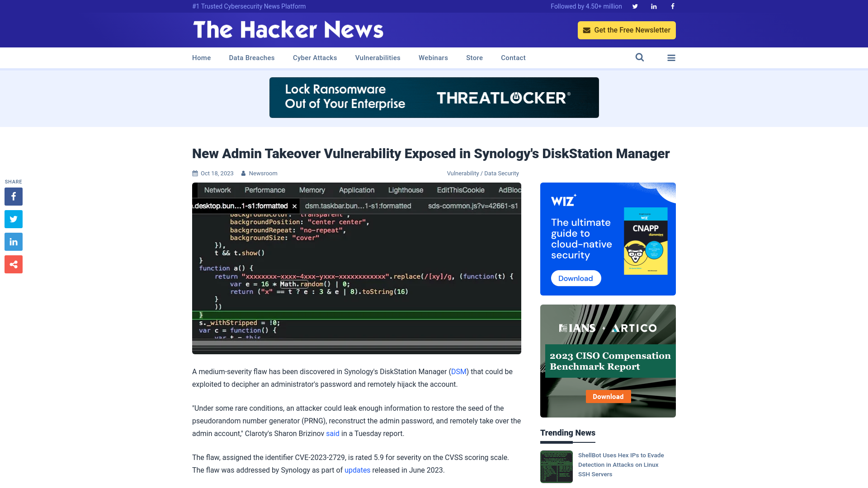Open the Vulnerabilities navigation menu item
Screen dimensions: 868x488
(x=377, y=57)
